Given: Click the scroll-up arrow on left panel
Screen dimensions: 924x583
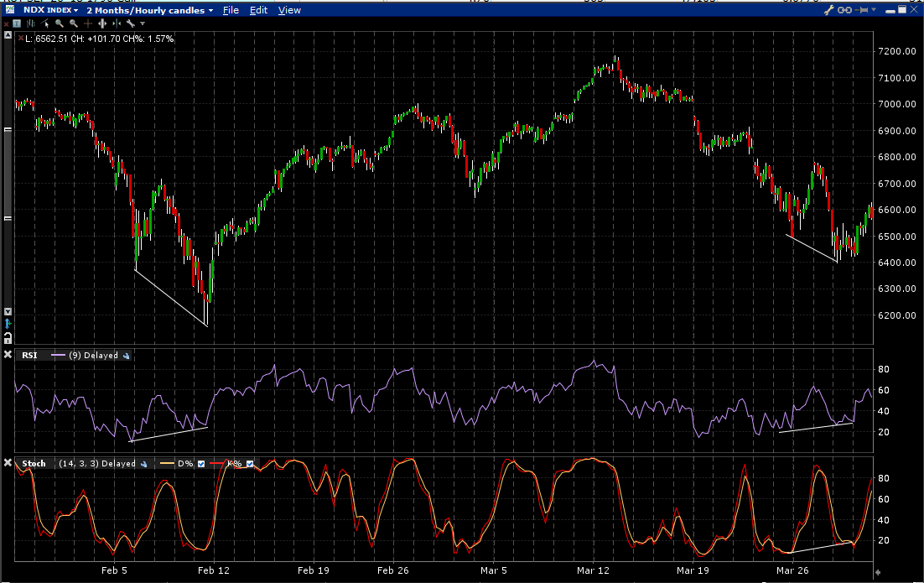Looking at the screenshot, I should coord(8,35).
